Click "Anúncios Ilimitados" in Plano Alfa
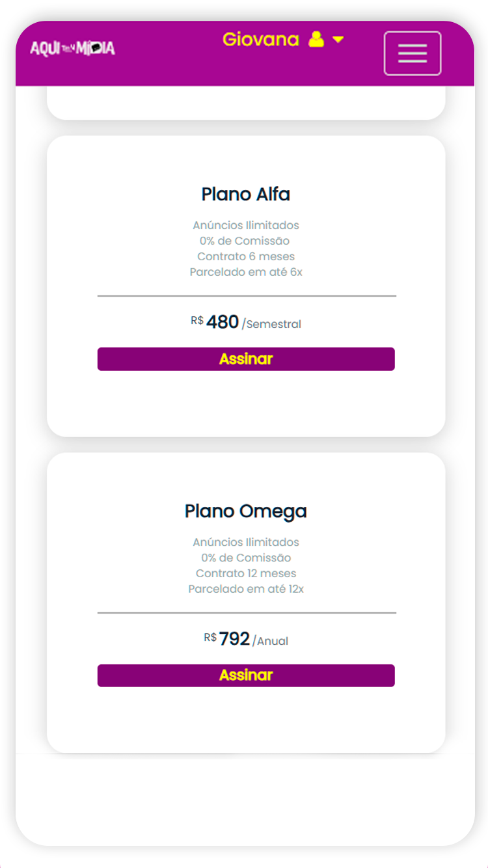The width and height of the screenshot is (488, 868). click(246, 225)
